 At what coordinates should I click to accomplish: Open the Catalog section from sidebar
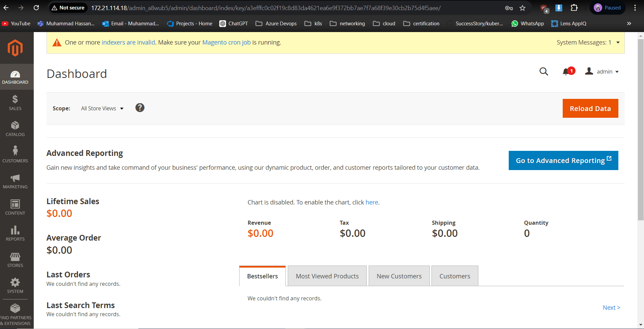coord(15,128)
